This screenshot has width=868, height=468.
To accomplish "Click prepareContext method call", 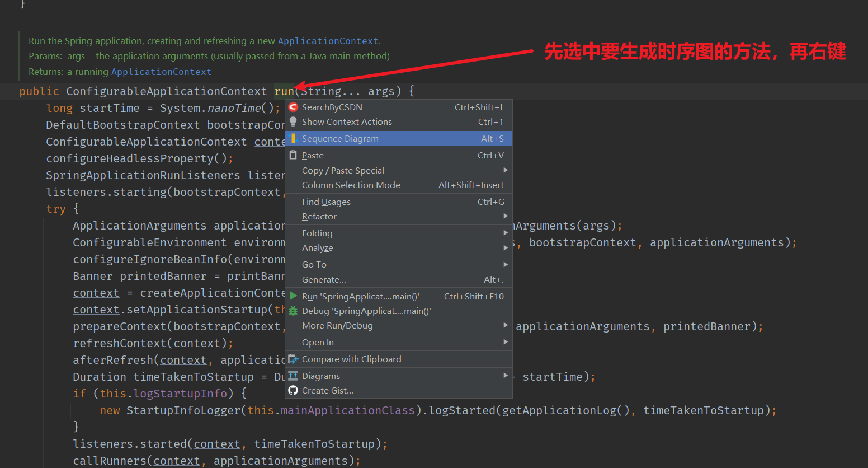I will tap(120, 326).
